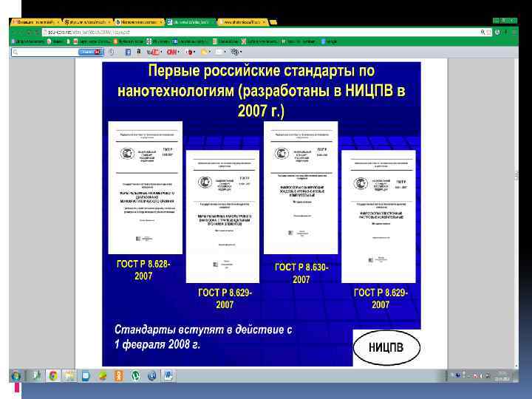
Task: Open Google Chrome from the taskbar
Action: coord(52,375)
